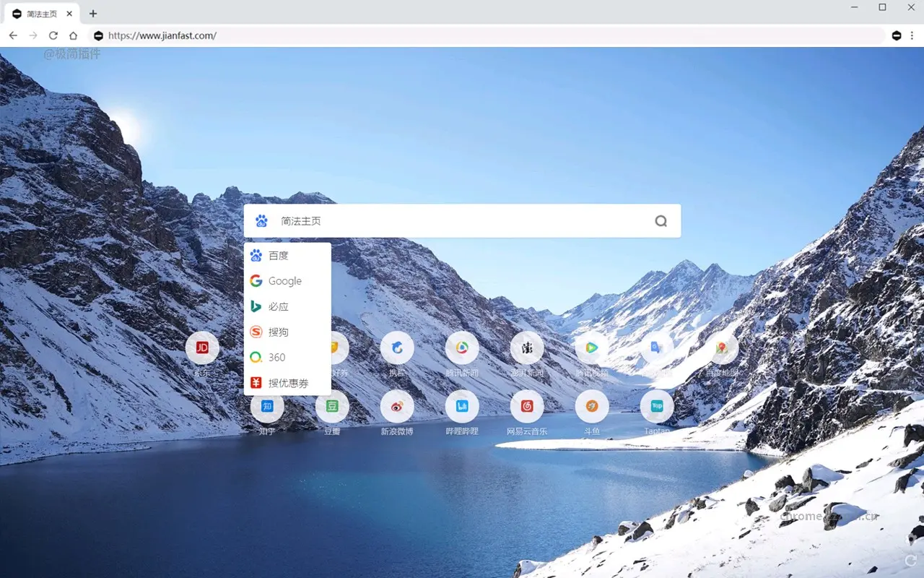Open a new browser tab
Screen dimensions: 924x578
[93, 14]
